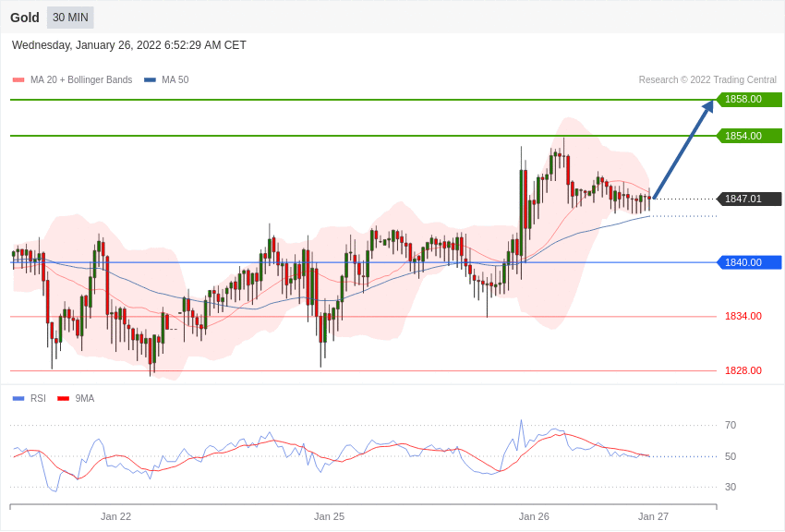
Task: Click the Jan 22 date axis label
Action: (115, 516)
